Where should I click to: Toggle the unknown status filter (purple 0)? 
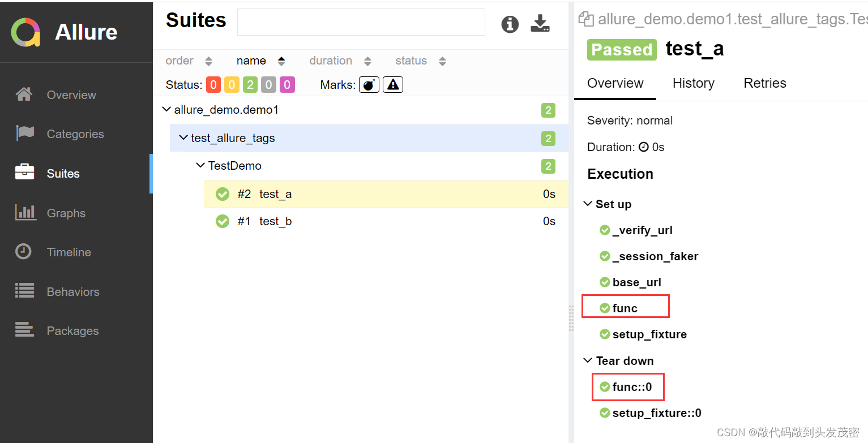pyautogui.click(x=287, y=85)
